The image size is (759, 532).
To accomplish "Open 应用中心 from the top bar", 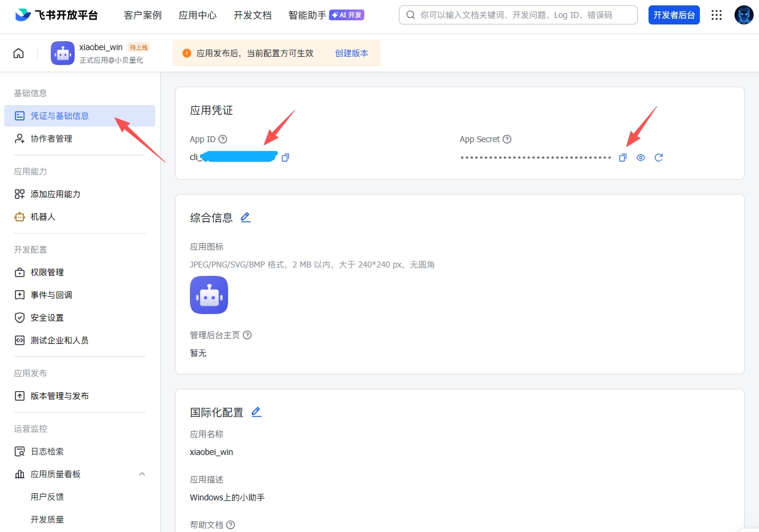I will click(198, 16).
